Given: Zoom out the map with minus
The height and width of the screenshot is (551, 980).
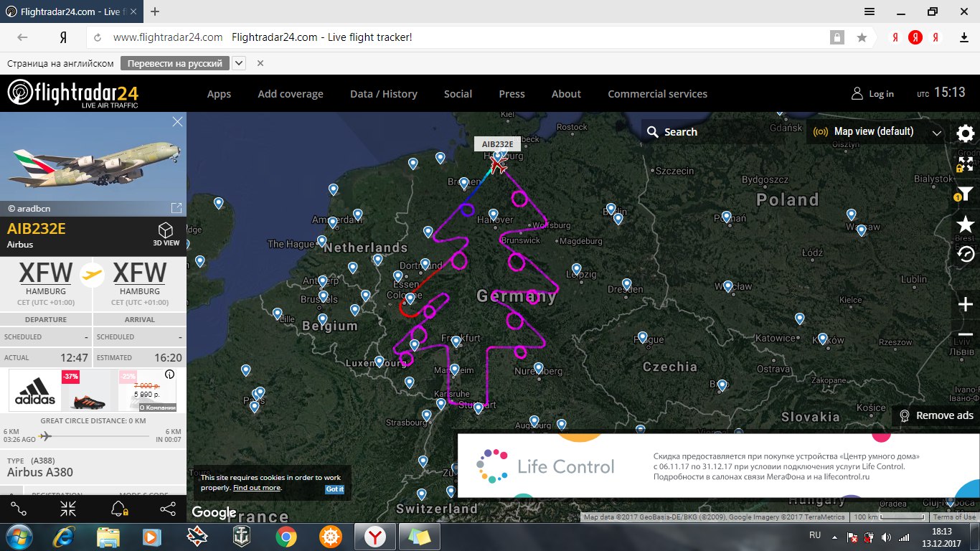Looking at the screenshot, I should (x=966, y=335).
